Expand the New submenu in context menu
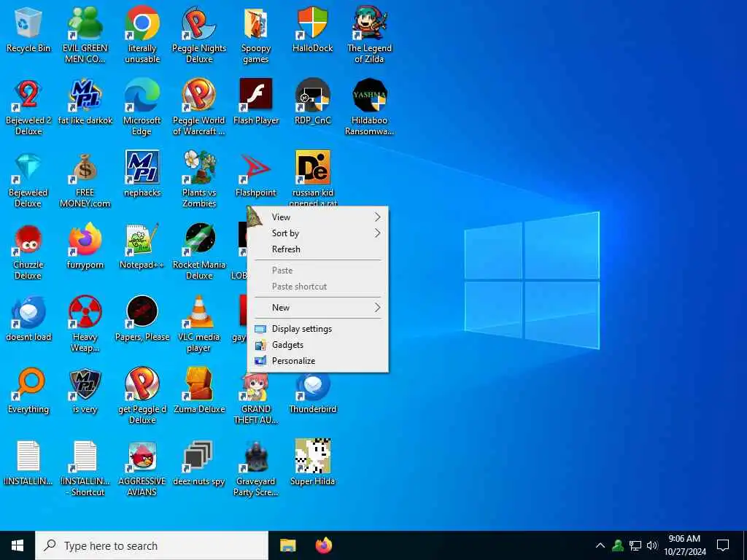This screenshot has height=560, width=747. [x=318, y=308]
